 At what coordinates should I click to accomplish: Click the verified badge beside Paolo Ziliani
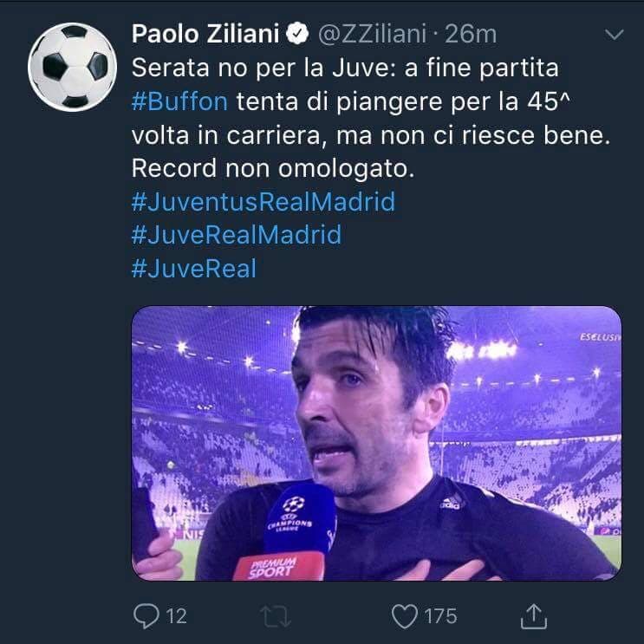[x=296, y=35]
